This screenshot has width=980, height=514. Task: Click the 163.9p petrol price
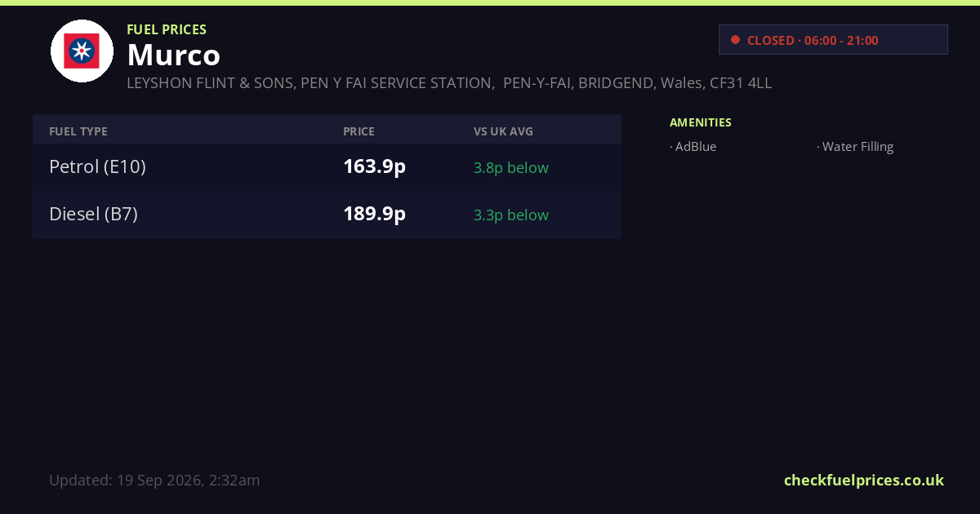(374, 166)
